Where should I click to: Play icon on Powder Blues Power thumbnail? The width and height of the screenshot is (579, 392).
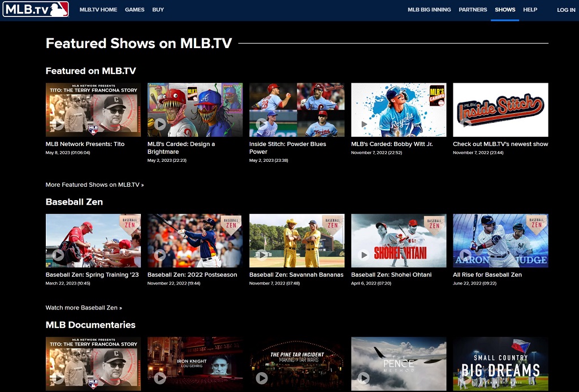[262, 124]
